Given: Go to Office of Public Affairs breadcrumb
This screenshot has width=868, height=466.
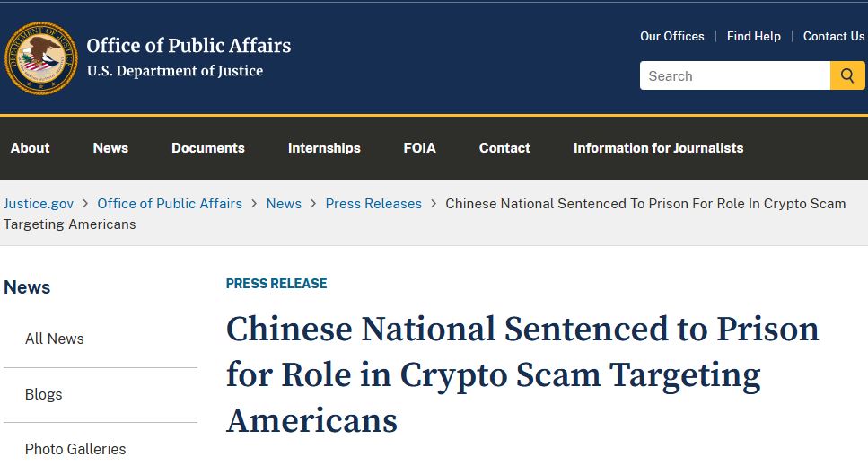Looking at the screenshot, I should pyautogui.click(x=170, y=204).
